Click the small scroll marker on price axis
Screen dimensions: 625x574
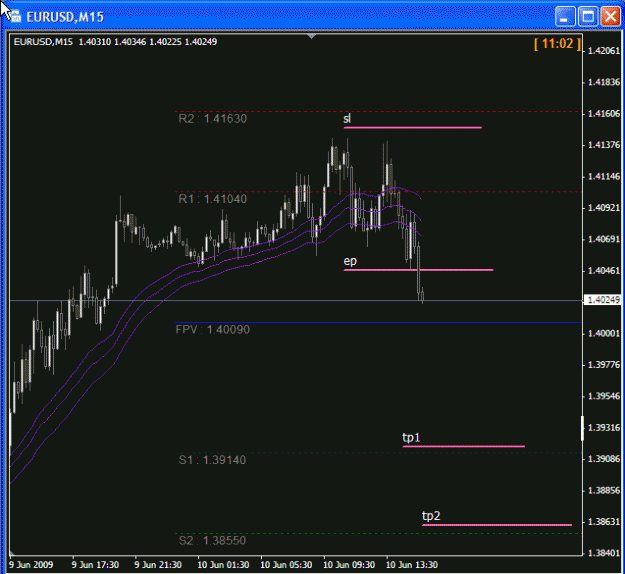[x=582, y=429]
